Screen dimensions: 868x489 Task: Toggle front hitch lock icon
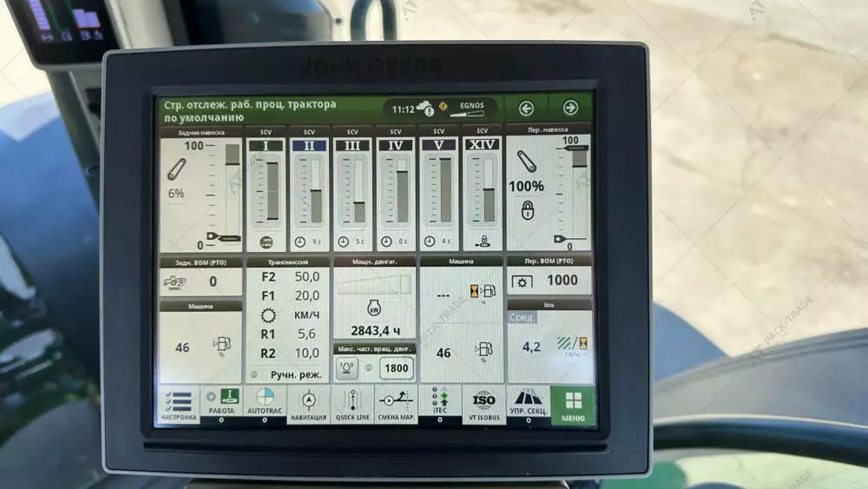pos(527,210)
